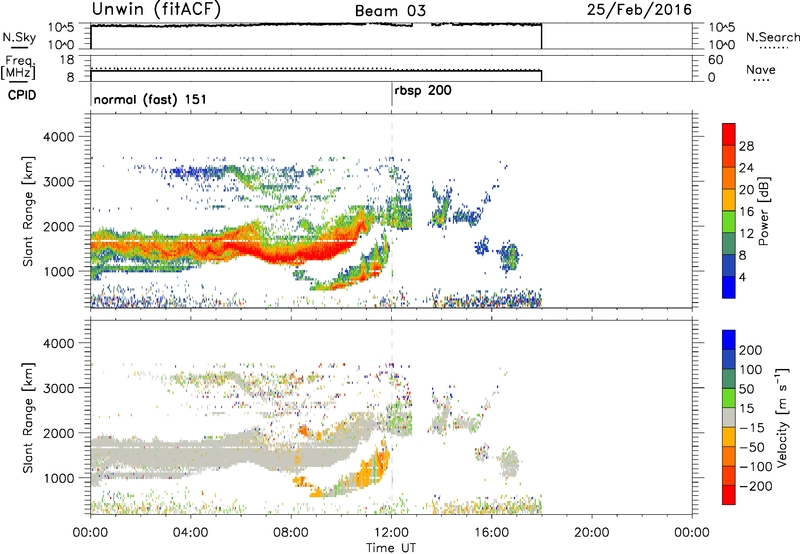Image resolution: width=800 pixels, height=554 pixels.
Task: Pick the bright blue lowest Power color bar segment
Action: (x=729, y=287)
